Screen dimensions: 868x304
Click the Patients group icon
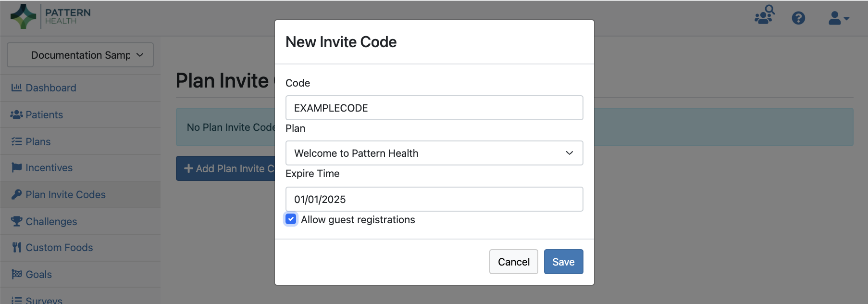[16, 114]
